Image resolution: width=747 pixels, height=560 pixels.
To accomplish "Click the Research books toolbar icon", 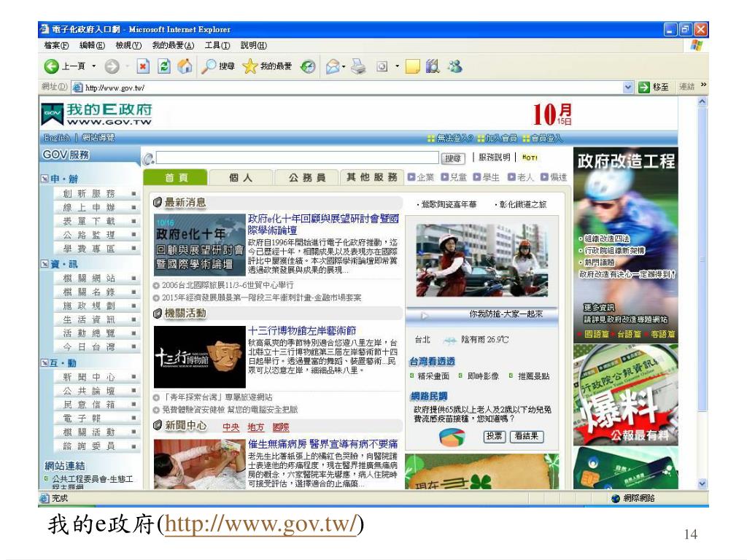I will pos(433,66).
